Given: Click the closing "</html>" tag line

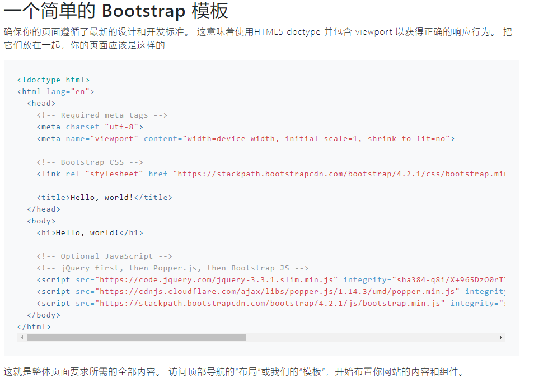Looking at the screenshot, I should point(34,327).
